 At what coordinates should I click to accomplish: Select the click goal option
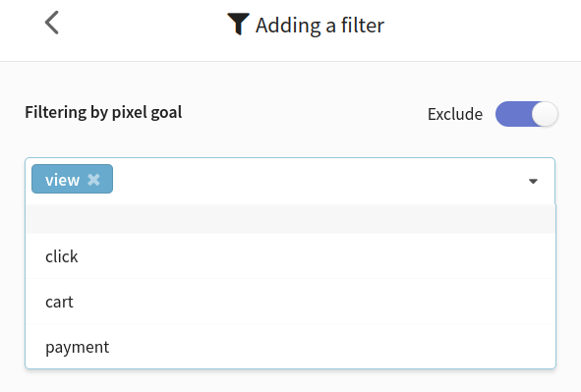click(291, 256)
